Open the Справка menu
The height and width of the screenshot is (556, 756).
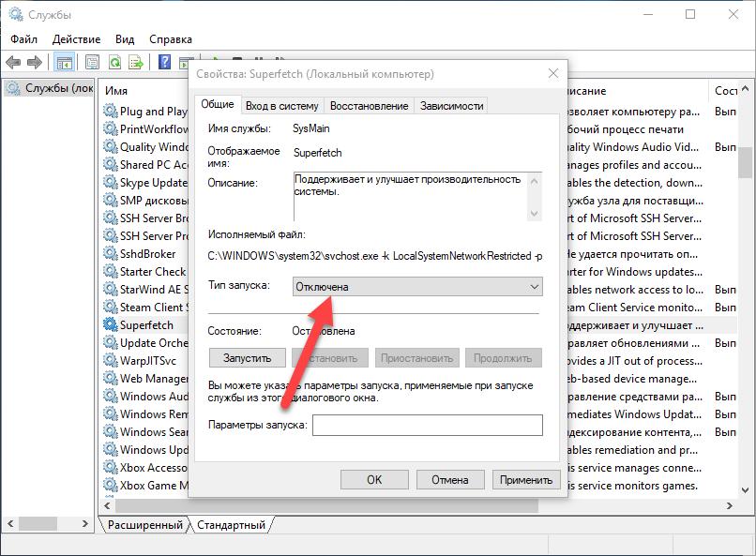pyautogui.click(x=170, y=39)
